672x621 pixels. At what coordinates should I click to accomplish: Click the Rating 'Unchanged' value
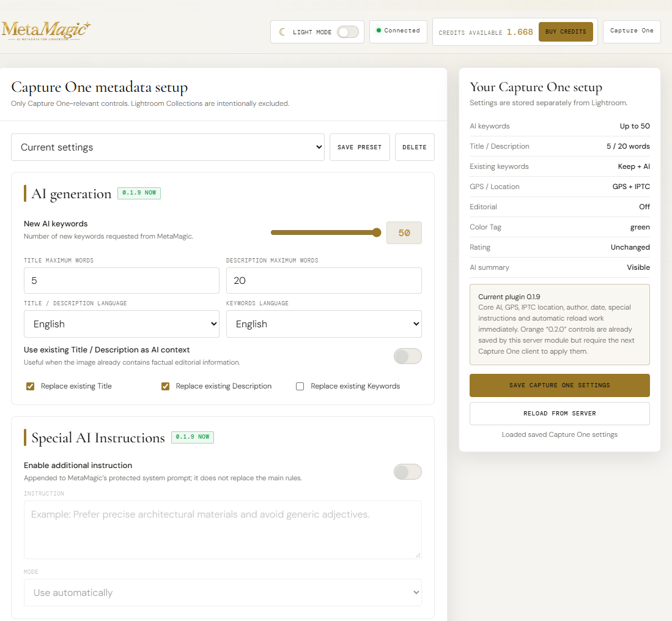[x=630, y=247]
